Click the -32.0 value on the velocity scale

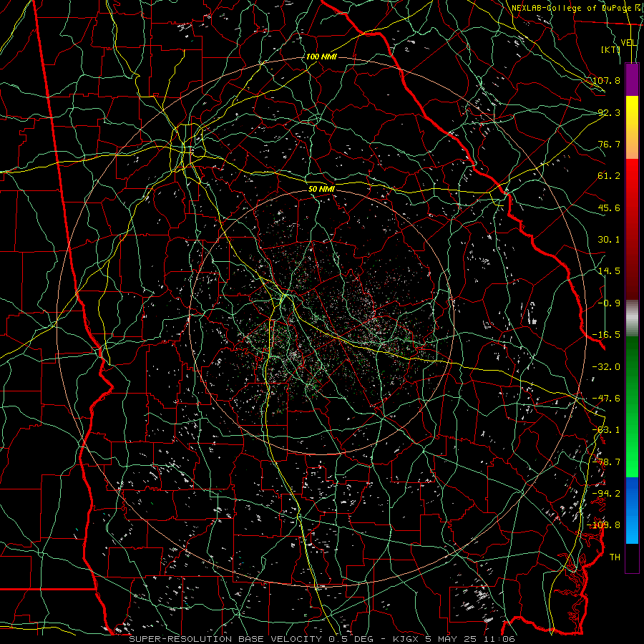click(x=606, y=367)
